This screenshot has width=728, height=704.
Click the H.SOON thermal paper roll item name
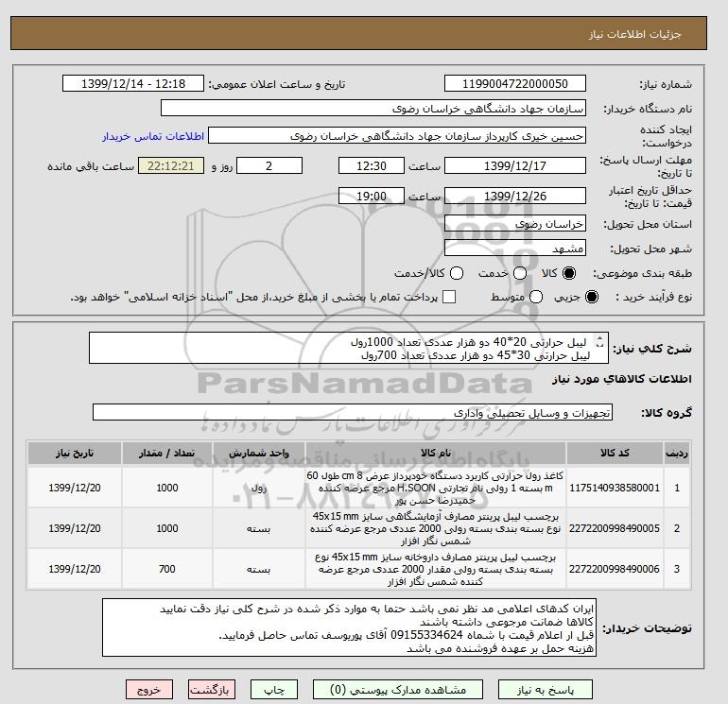[x=436, y=488]
